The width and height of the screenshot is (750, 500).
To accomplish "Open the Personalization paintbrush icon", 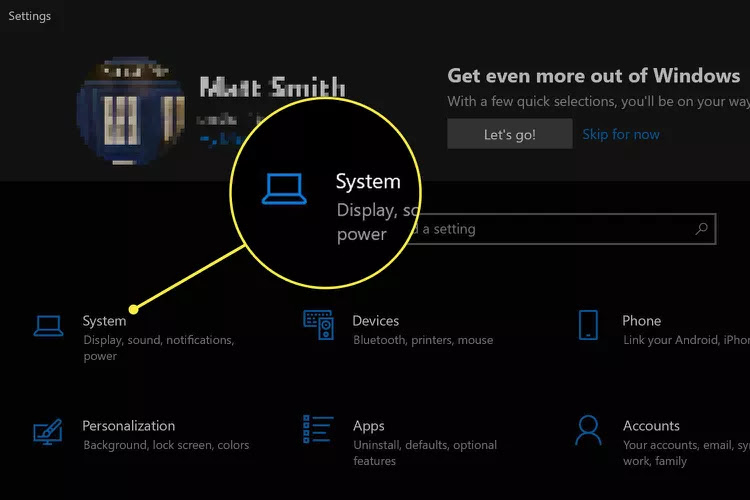I will tap(48, 432).
